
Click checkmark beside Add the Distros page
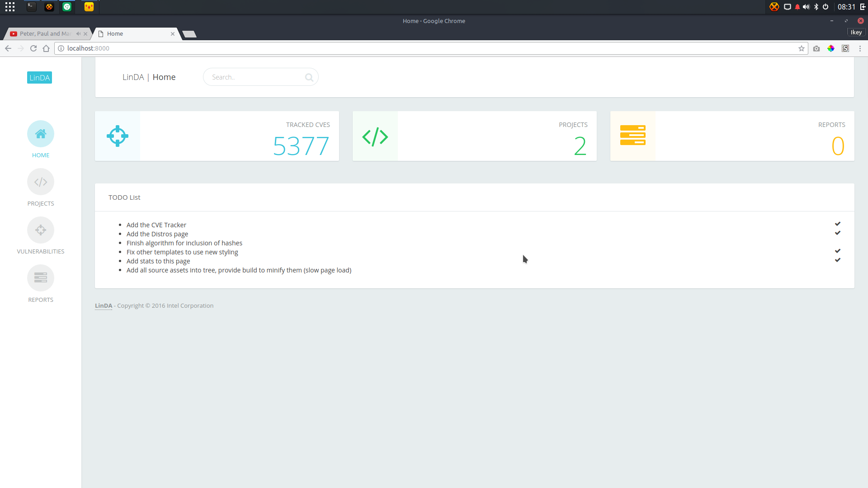(x=838, y=233)
